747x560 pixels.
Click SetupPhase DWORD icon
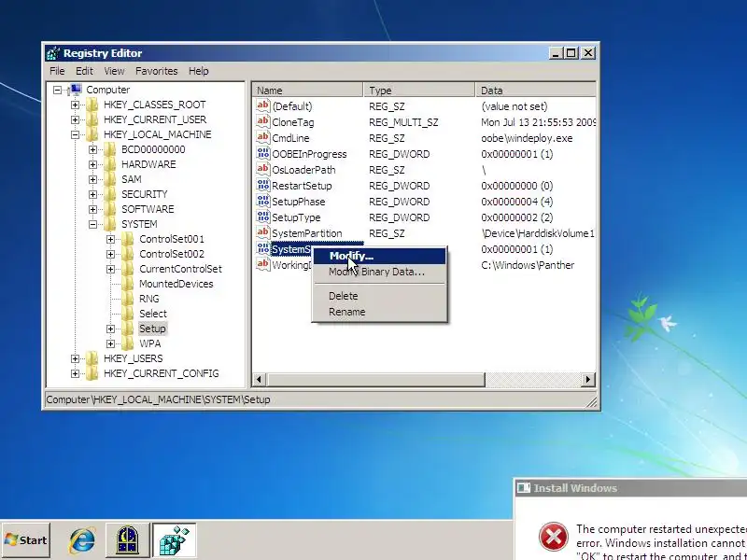tap(263, 201)
